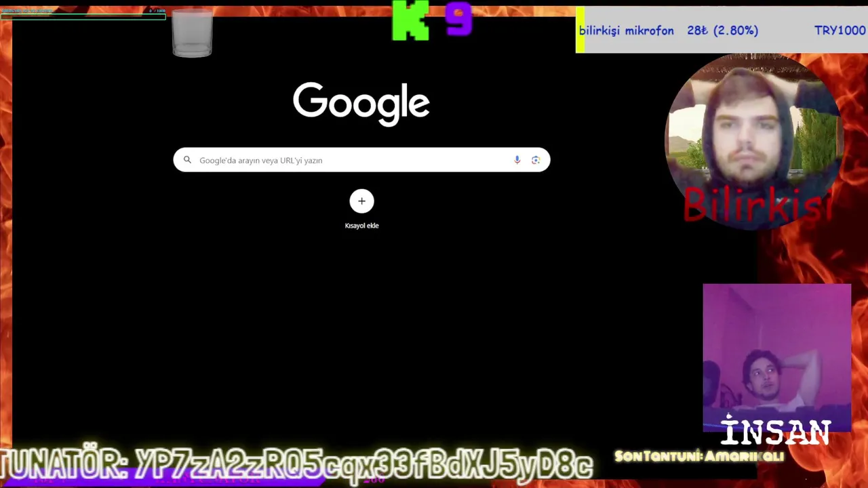868x488 pixels.
Task: Click the 'bilirkişi mikrofon' goal text
Action: coord(626,30)
